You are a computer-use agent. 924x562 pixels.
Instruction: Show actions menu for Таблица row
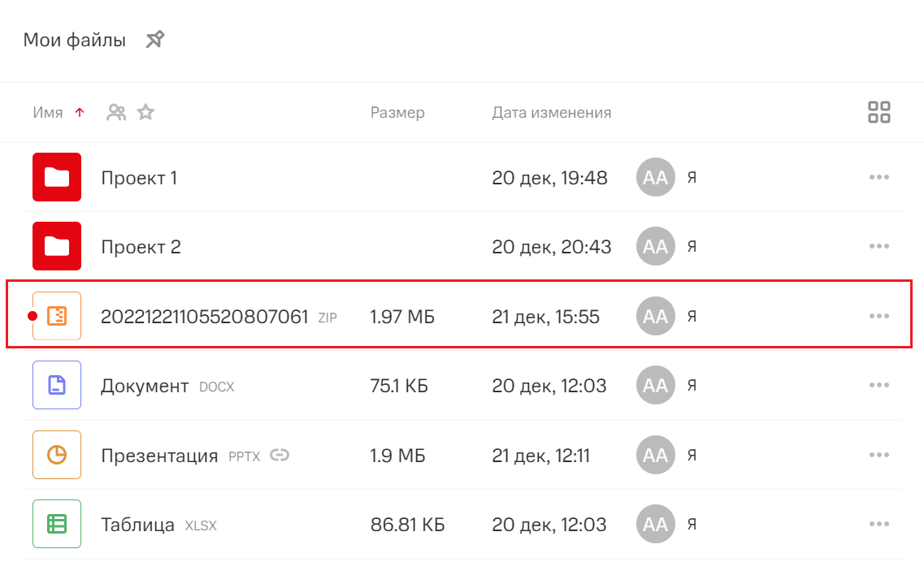(879, 525)
